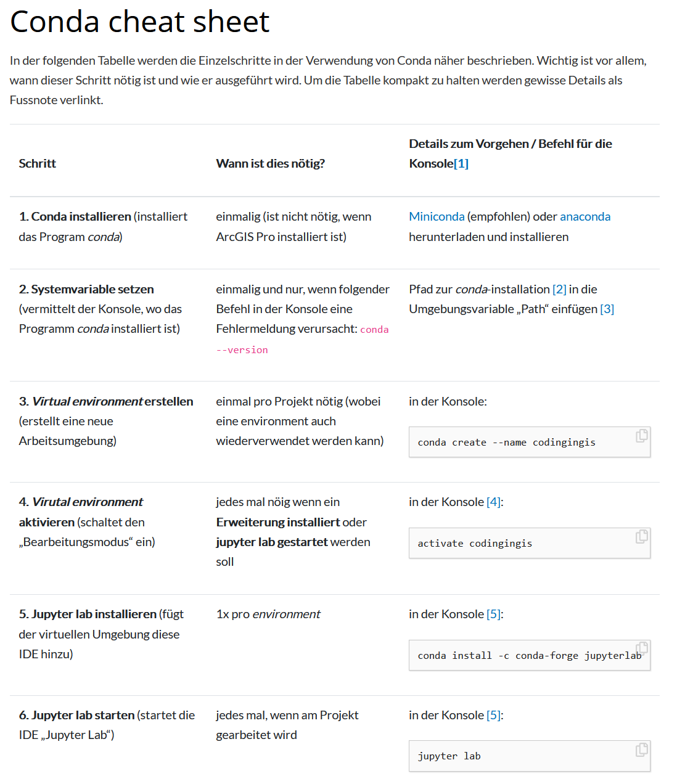Image resolution: width=677 pixels, height=784 pixels.
Task: Follow the anaconda link
Action: point(585,216)
